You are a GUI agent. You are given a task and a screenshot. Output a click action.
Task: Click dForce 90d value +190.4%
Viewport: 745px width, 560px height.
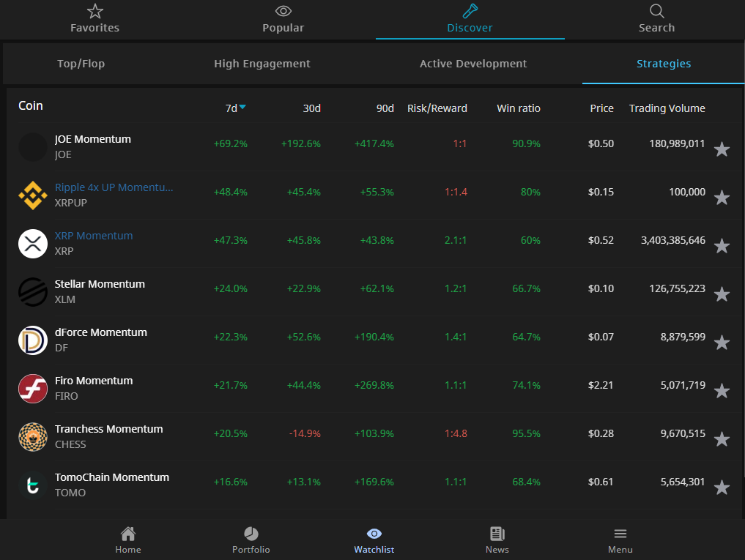[x=374, y=337]
